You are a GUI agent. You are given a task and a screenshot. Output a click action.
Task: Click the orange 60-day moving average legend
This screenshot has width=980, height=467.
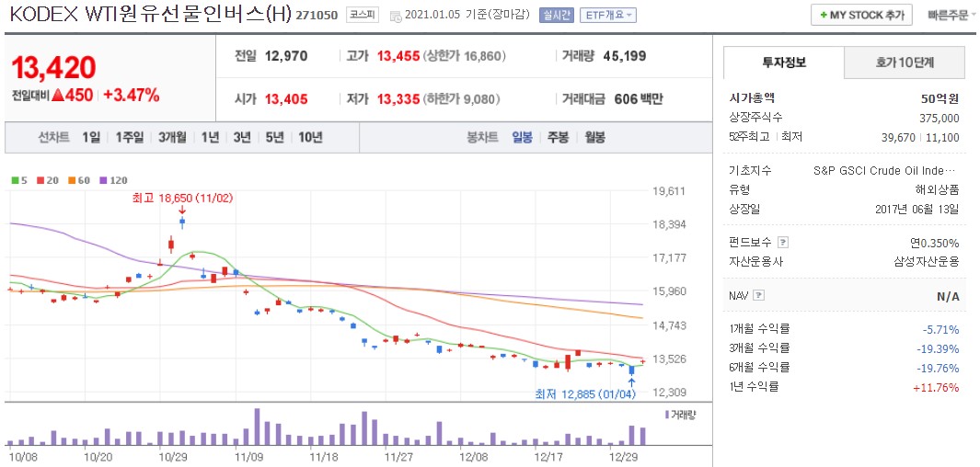(79, 180)
